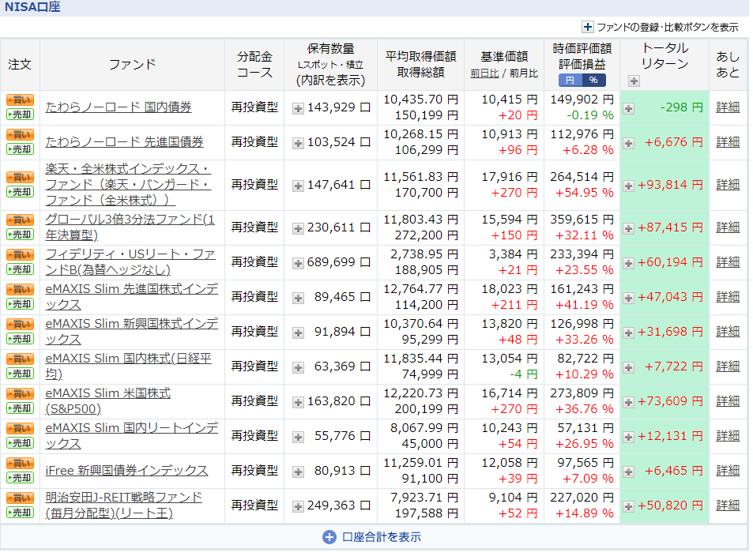Switch 評価損益 display to 円
Image resolution: width=753 pixels, height=560 pixels.
click(x=570, y=80)
